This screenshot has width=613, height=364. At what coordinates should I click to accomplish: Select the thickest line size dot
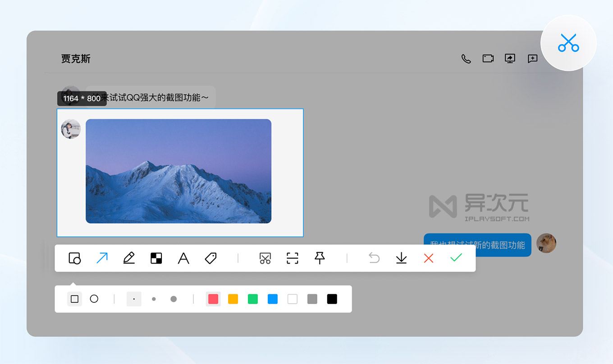(174, 299)
